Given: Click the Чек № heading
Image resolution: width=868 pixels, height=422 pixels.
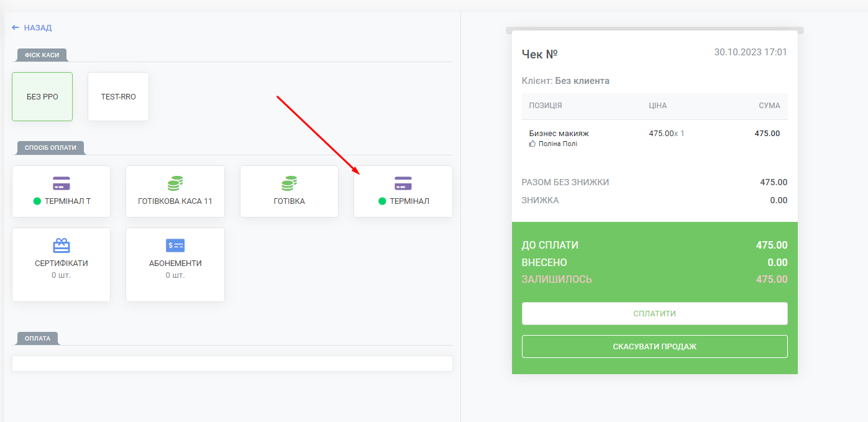Looking at the screenshot, I should point(540,55).
